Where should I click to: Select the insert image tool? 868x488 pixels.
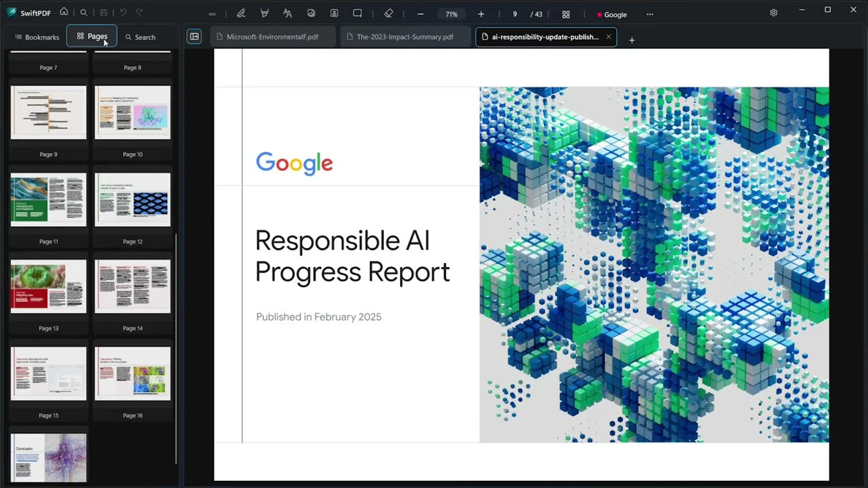click(x=311, y=14)
